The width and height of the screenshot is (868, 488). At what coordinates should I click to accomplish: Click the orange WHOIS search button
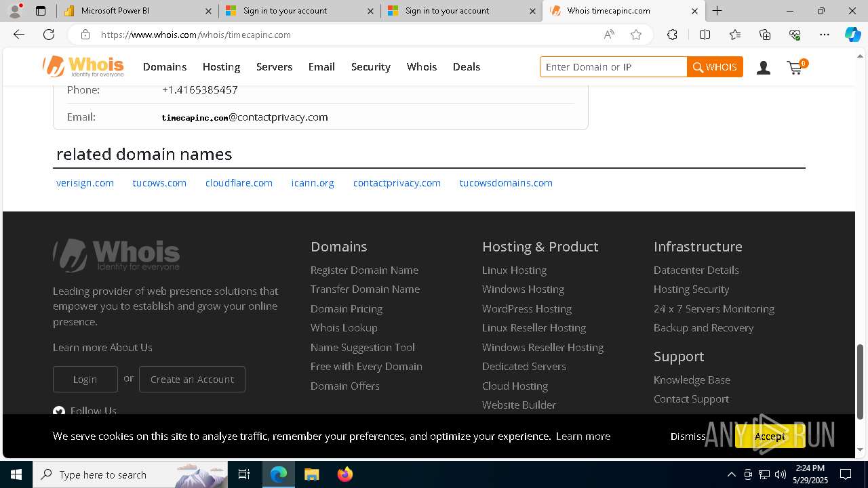click(x=715, y=67)
